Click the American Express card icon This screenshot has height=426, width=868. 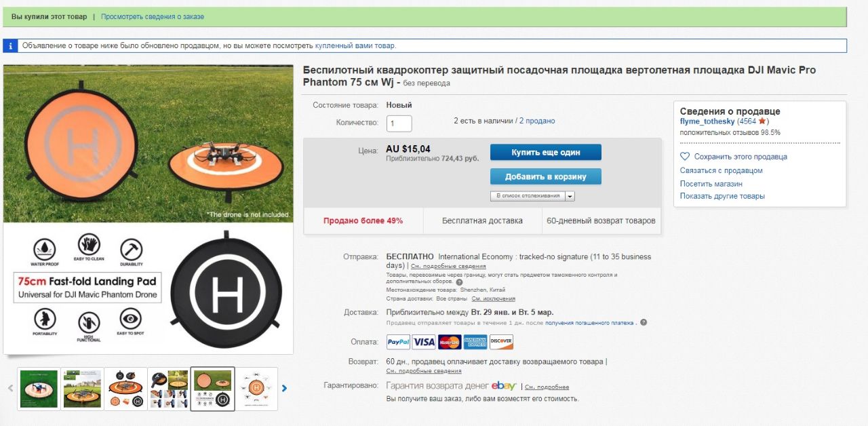tap(475, 342)
